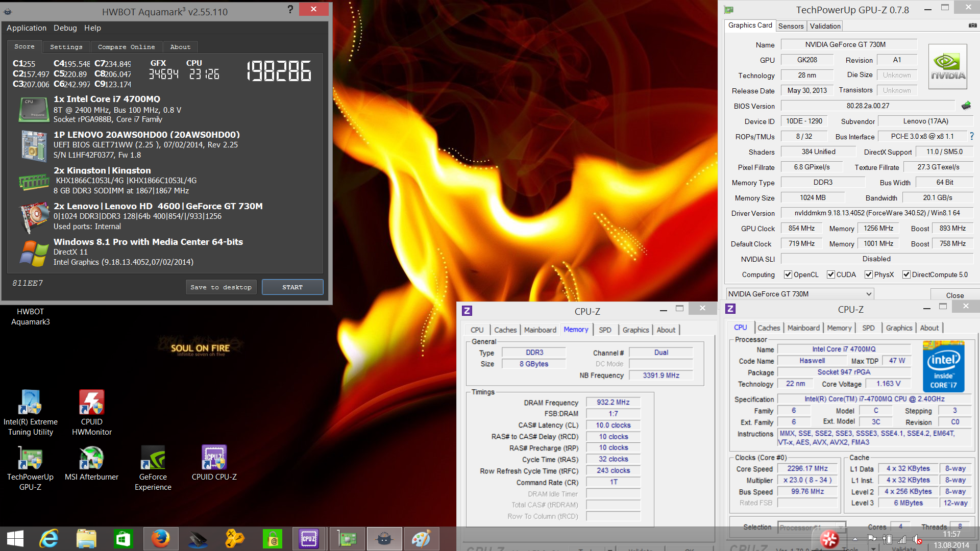Click the NVIDIA logo in GPU-Z
Screen dimensions: 980x551
click(x=948, y=66)
